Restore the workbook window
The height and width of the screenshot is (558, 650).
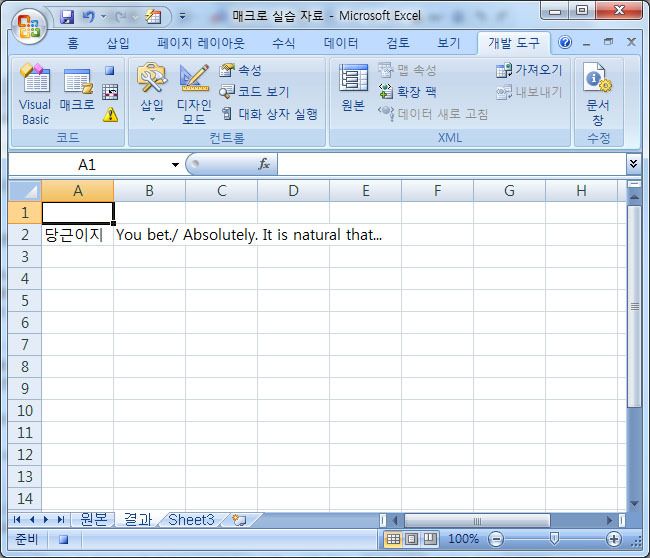point(608,42)
